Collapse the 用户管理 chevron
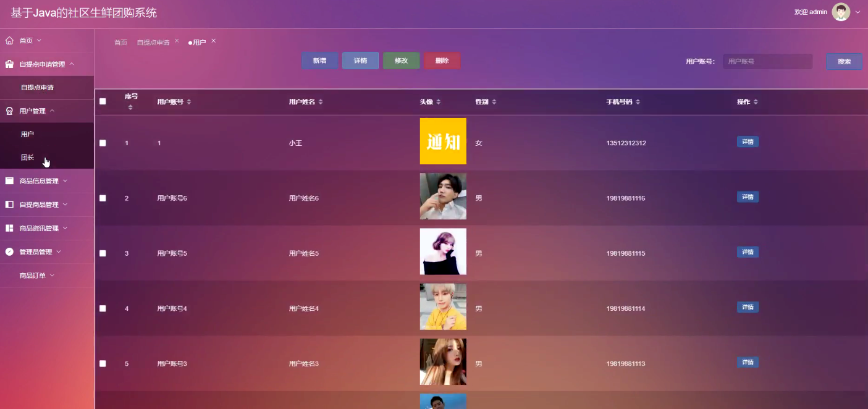Viewport: 868px width, 409px height. pos(52,111)
